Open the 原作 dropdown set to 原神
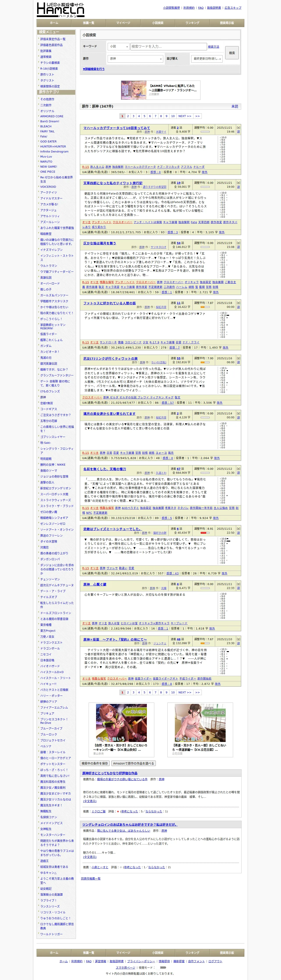The height and width of the screenshot is (980, 281). [x=135, y=59]
